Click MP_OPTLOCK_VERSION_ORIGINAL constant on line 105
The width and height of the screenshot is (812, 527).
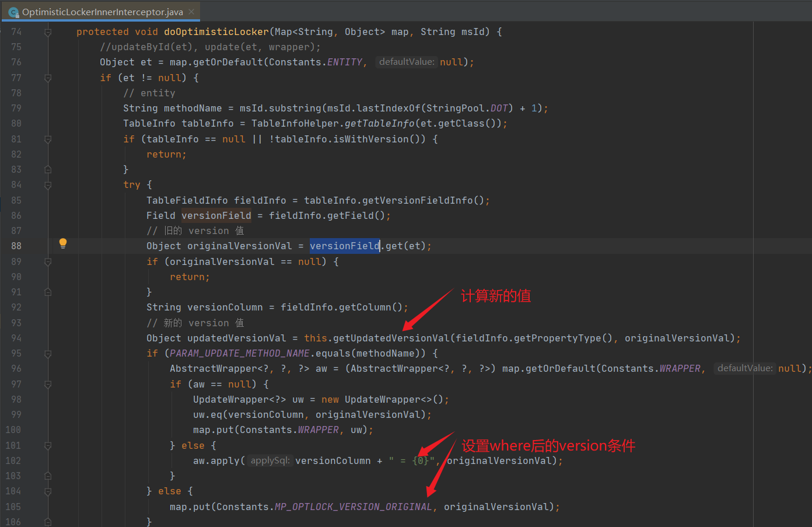pos(353,507)
